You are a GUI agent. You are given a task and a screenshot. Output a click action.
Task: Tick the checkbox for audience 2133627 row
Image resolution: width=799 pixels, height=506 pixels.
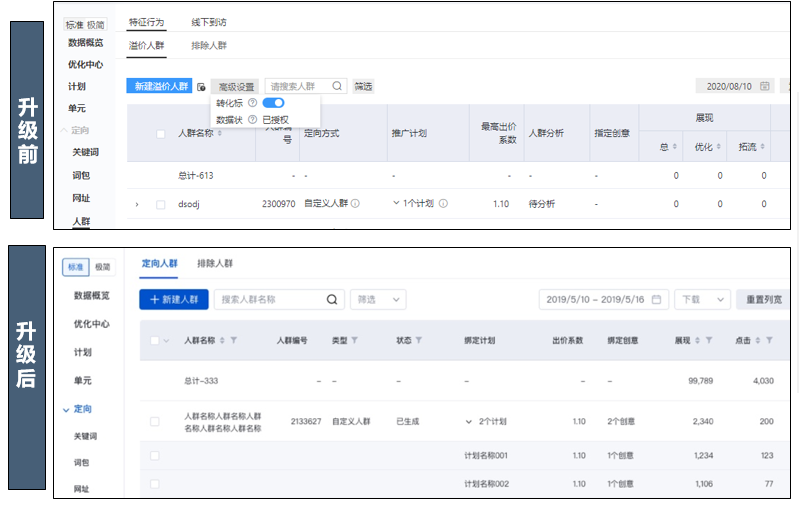[x=155, y=422]
